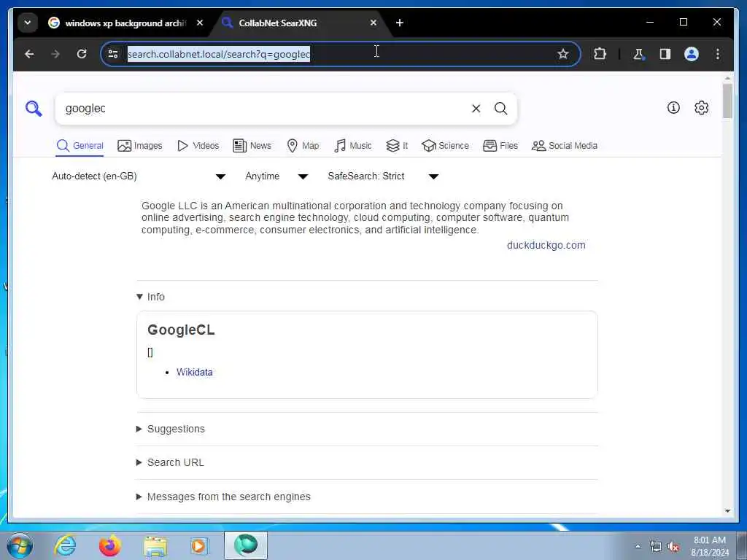Switch to Videos category
The image size is (747, 560).
[198, 146]
